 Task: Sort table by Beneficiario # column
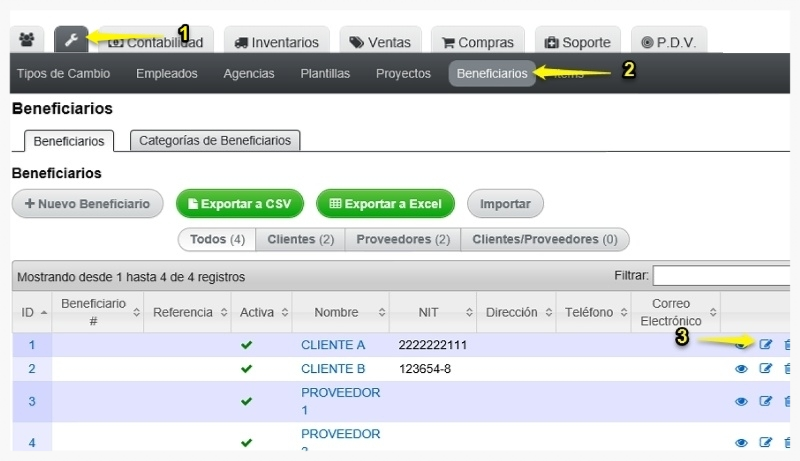pos(97,312)
